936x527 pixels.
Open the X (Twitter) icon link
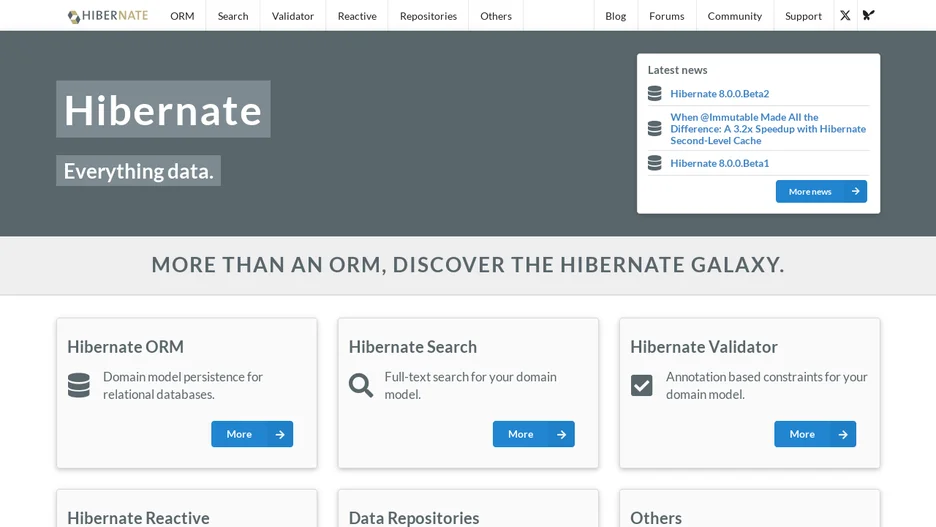(x=845, y=16)
